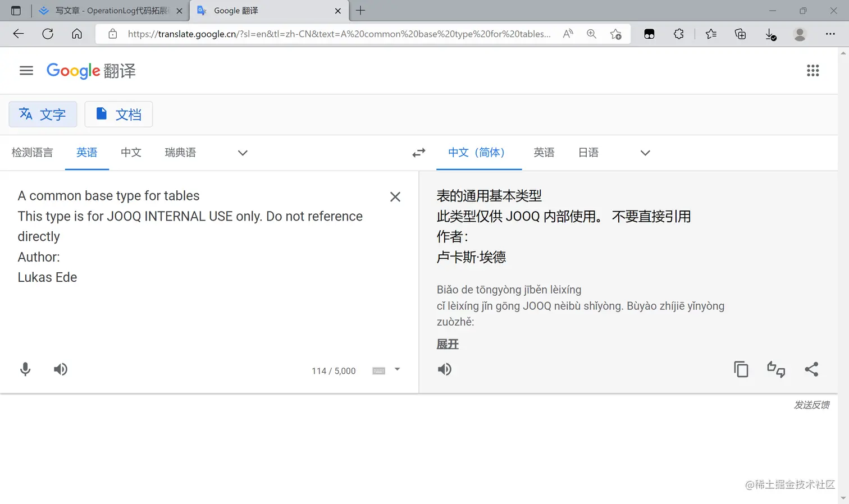Activate read aloud in address bar
This screenshot has height=504, width=849.
tap(568, 34)
